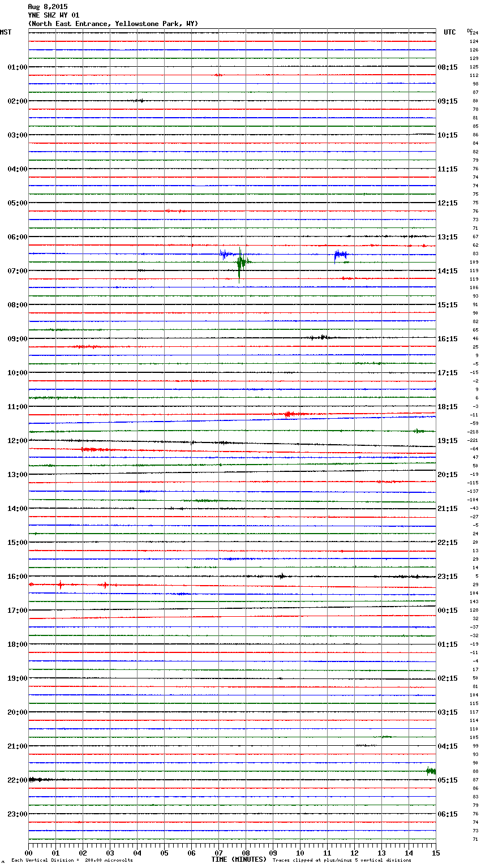Select the '15:00' MST time label
Viewport: 481px width, 868px height.
pyautogui.click(x=17, y=543)
